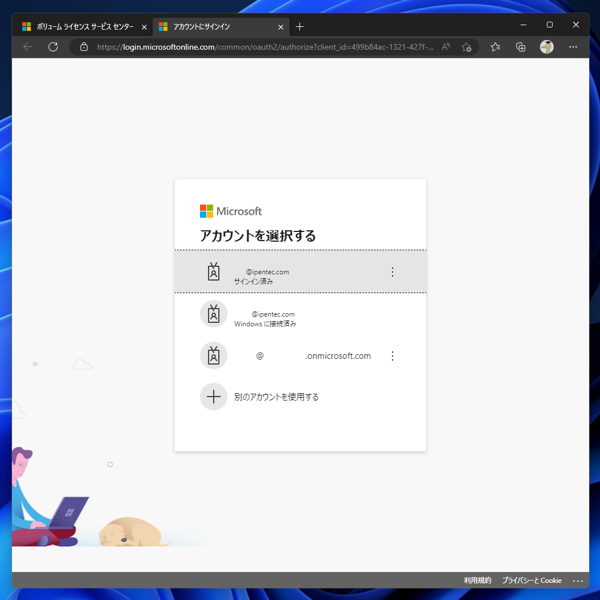Click the badge icon of onmicrosoft.com account
The width and height of the screenshot is (600, 600).
tap(214, 356)
